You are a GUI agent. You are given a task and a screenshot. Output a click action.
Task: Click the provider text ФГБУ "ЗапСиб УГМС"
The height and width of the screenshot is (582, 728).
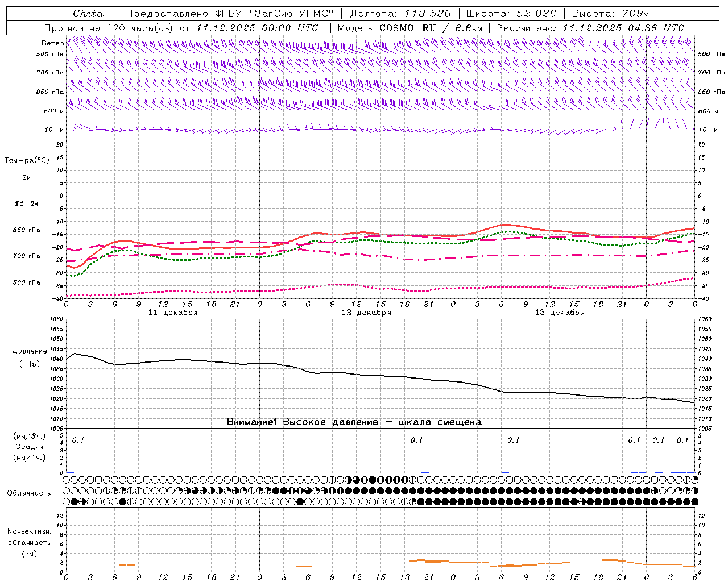(274, 14)
